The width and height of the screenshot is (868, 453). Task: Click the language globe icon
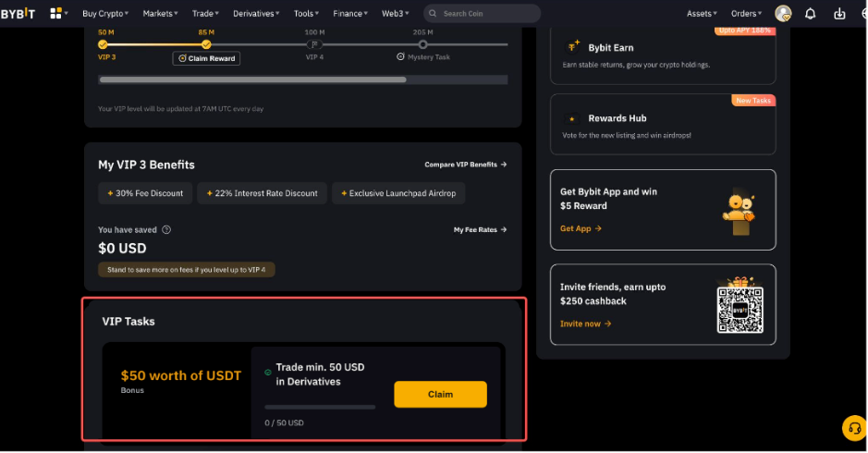[x=863, y=14]
